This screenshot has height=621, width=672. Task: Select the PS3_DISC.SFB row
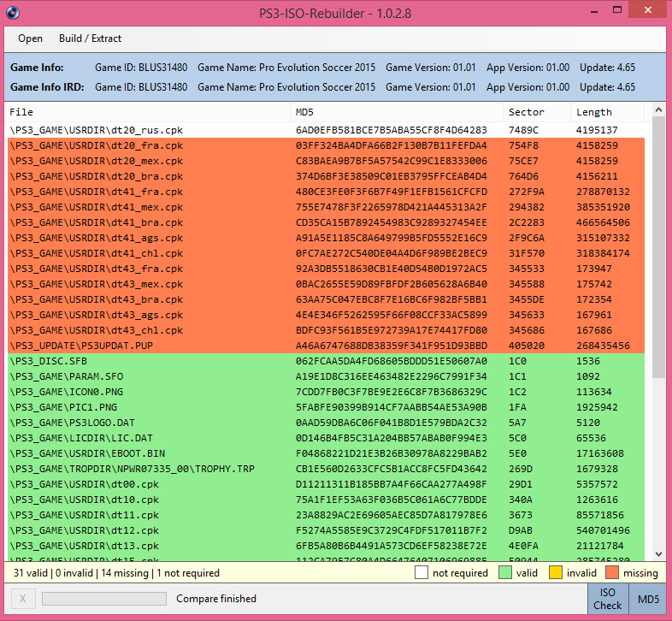(x=326, y=361)
